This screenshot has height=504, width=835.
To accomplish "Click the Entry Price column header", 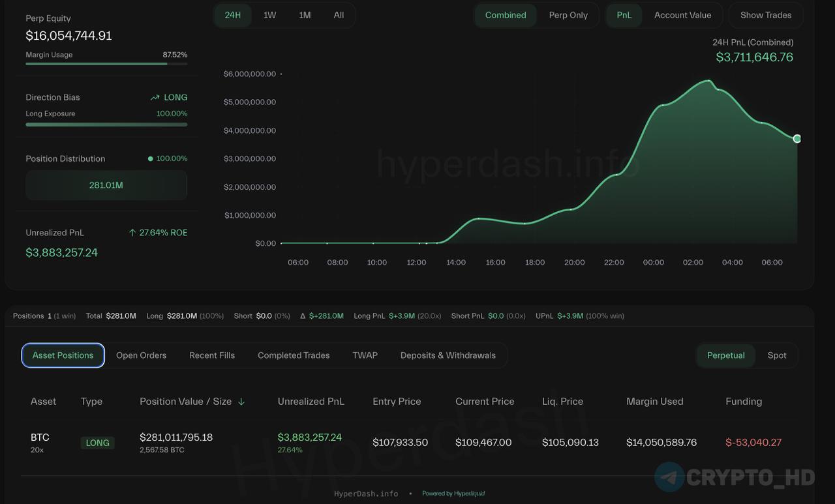I will 397,402.
